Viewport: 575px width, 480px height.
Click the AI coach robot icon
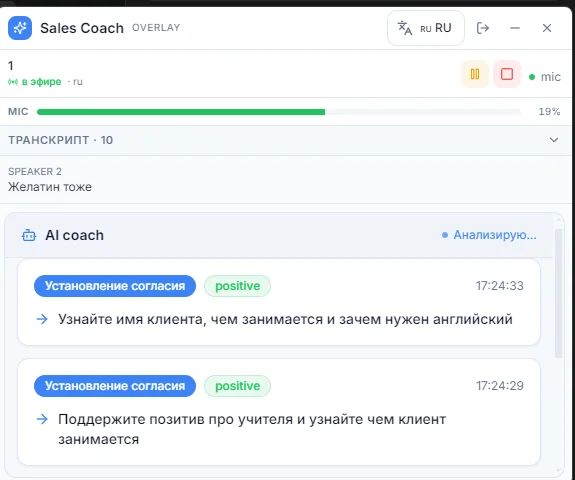(x=29, y=235)
